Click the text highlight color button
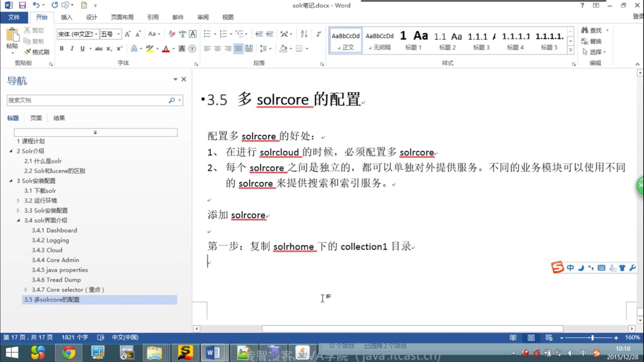 click(x=150, y=49)
